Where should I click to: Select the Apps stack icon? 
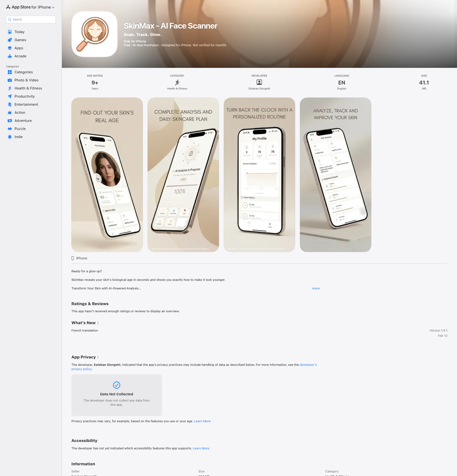[10, 48]
